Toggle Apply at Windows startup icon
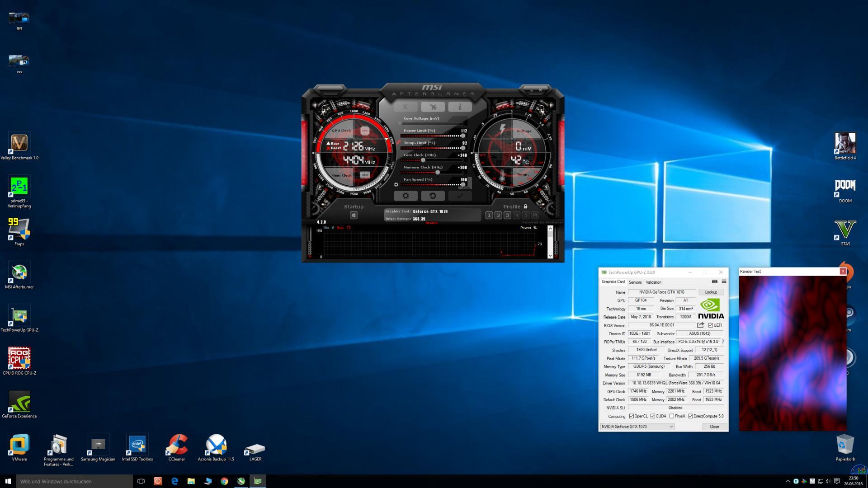 [354, 216]
